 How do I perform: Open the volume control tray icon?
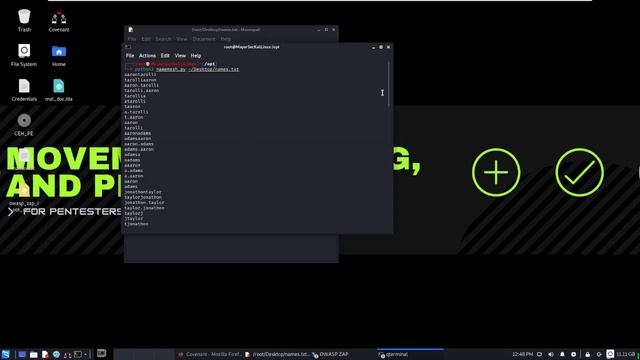551,354
